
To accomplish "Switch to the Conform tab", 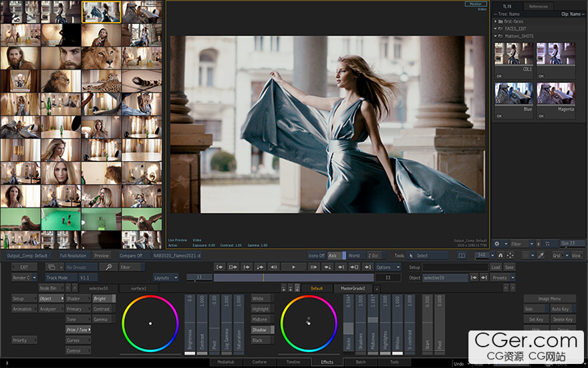I will click(259, 363).
